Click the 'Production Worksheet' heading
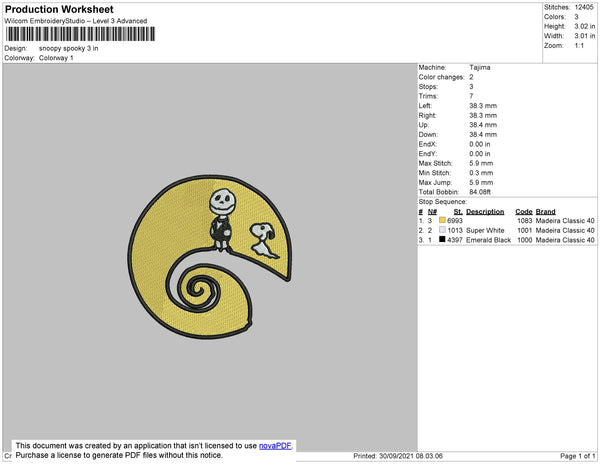The image size is (600, 464). (59, 10)
